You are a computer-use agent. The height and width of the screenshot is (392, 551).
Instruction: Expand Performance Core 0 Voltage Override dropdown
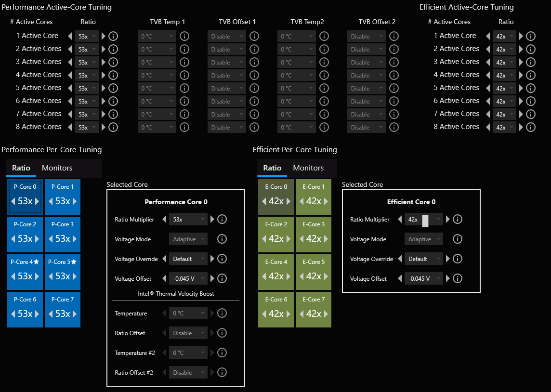click(x=188, y=259)
